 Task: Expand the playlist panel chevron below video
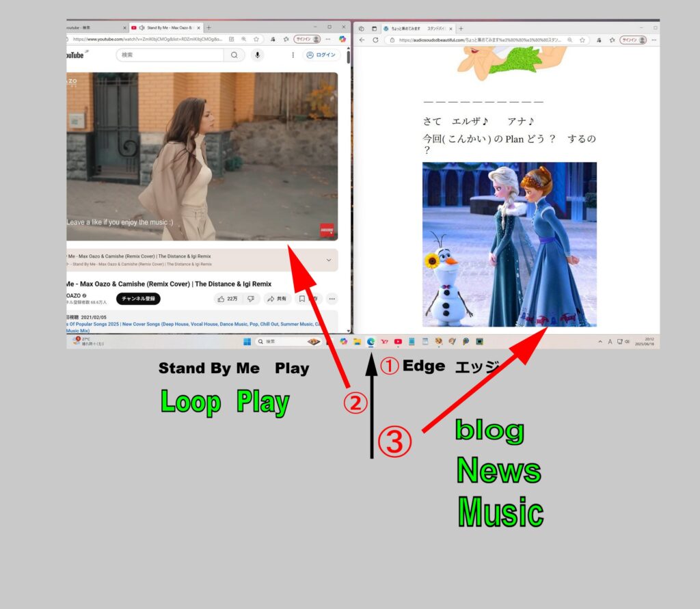click(329, 260)
